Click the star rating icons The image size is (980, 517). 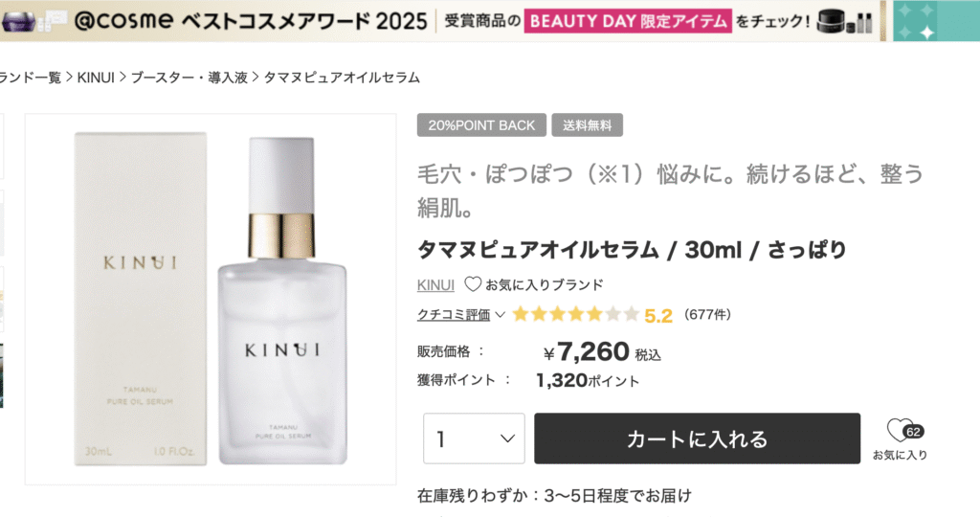tap(575, 314)
